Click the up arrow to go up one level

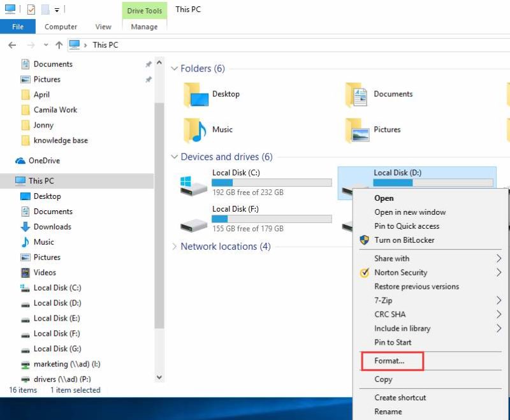pos(58,45)
